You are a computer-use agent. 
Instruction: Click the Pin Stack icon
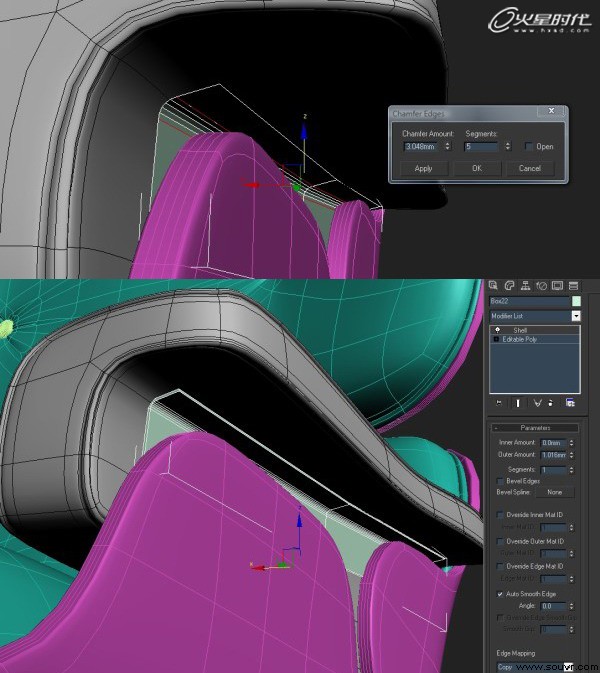499,403
